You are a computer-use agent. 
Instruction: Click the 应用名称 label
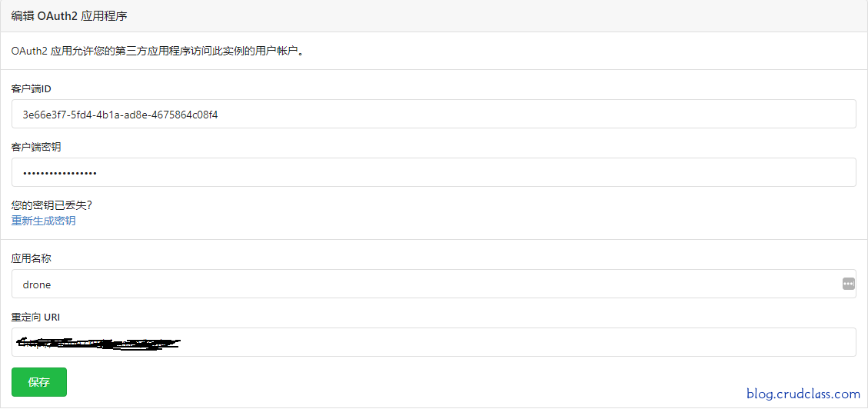[x=31, y=258]
